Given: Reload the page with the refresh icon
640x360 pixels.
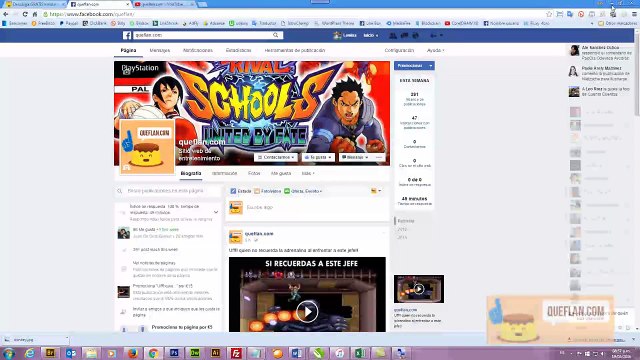Looking at the screenshot, I should click(x=25, y=14).
